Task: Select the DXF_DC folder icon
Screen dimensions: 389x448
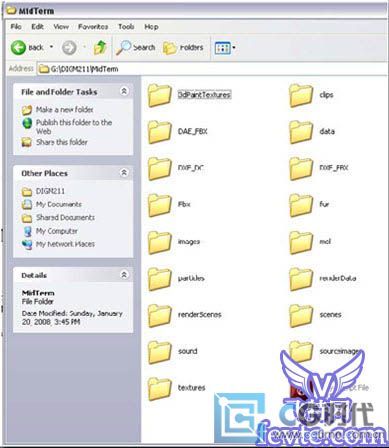Action: 159,168
